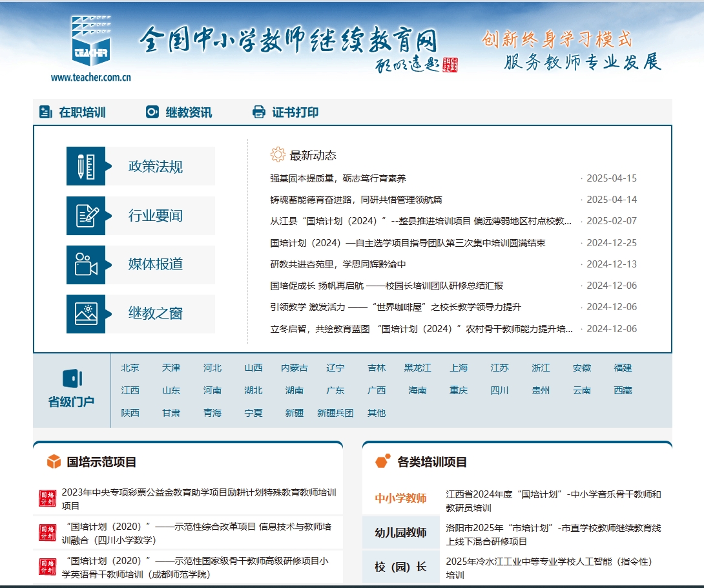Go to the 西藏 provincial portal
This screenshot has height=588, width=704.
(623, 390)
